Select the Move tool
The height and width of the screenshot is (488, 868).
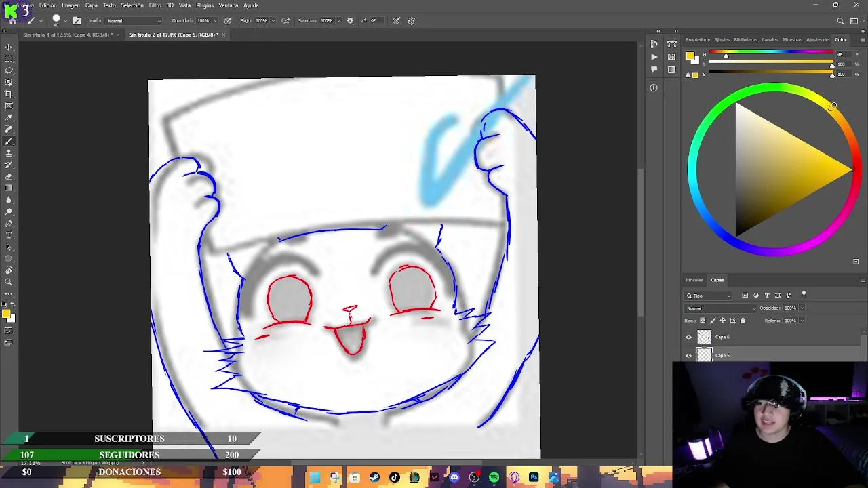point(9,47)
